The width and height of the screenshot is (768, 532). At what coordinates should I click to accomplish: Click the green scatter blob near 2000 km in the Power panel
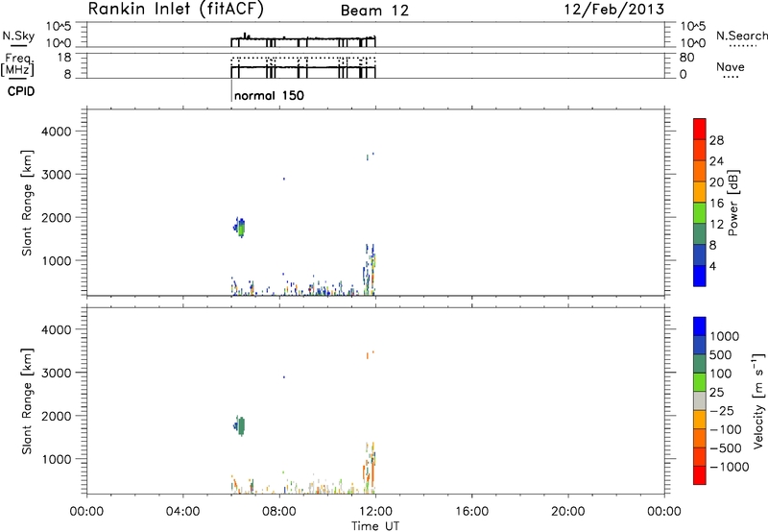pos(240,228)
